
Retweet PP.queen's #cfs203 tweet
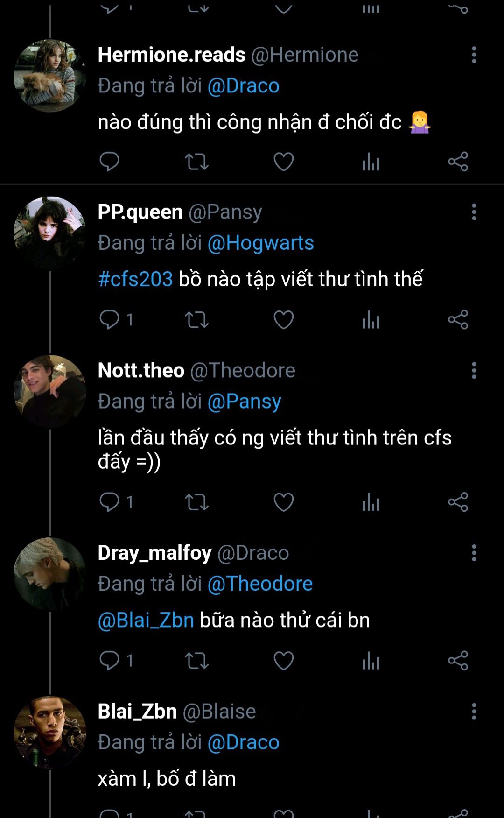coord(196,320)
